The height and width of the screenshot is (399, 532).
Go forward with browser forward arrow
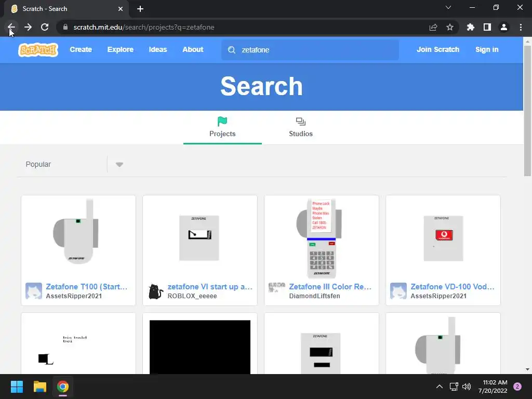point(28,27)
